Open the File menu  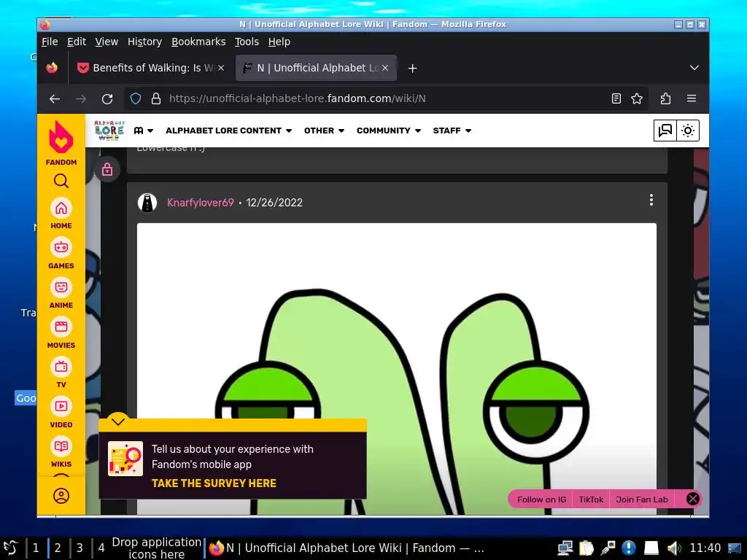tap(50, 42)
